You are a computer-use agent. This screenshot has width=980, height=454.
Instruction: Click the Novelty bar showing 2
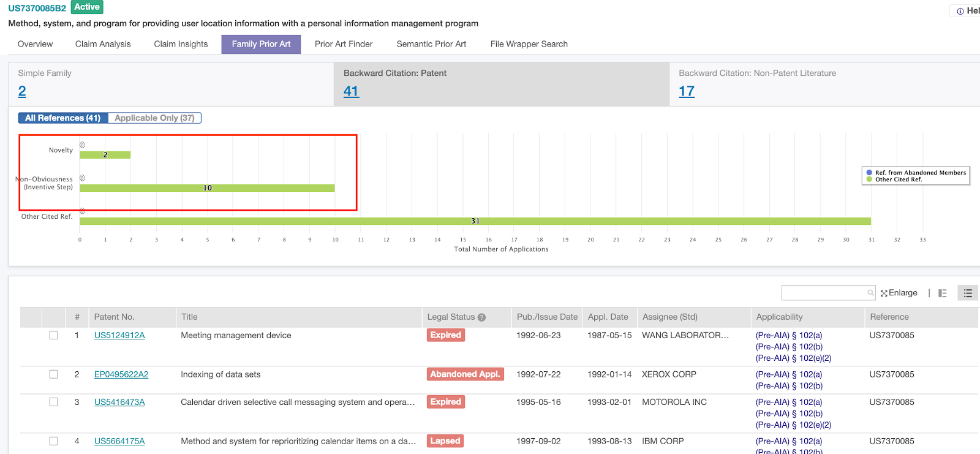click(105, 155)
